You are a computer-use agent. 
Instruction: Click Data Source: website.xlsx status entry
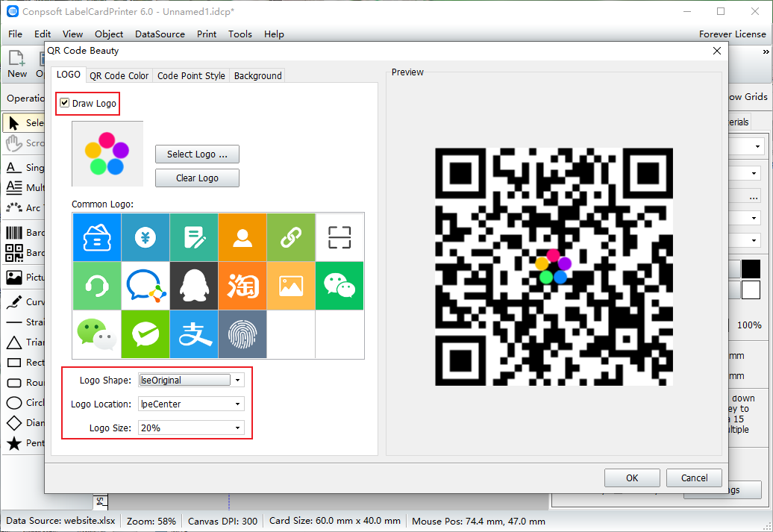(x=60, y=521)
